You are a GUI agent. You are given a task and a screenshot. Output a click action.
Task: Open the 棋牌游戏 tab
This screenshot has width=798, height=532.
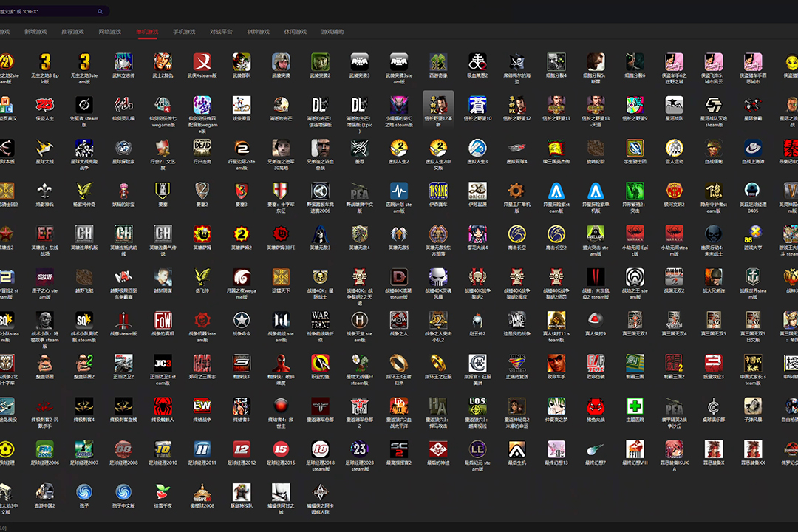point(259,32)
